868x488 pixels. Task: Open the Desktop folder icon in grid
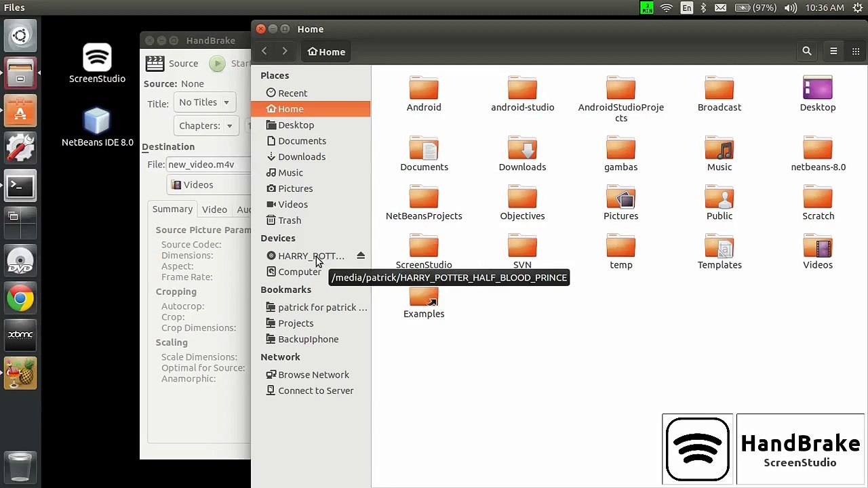tap(818, 94)
